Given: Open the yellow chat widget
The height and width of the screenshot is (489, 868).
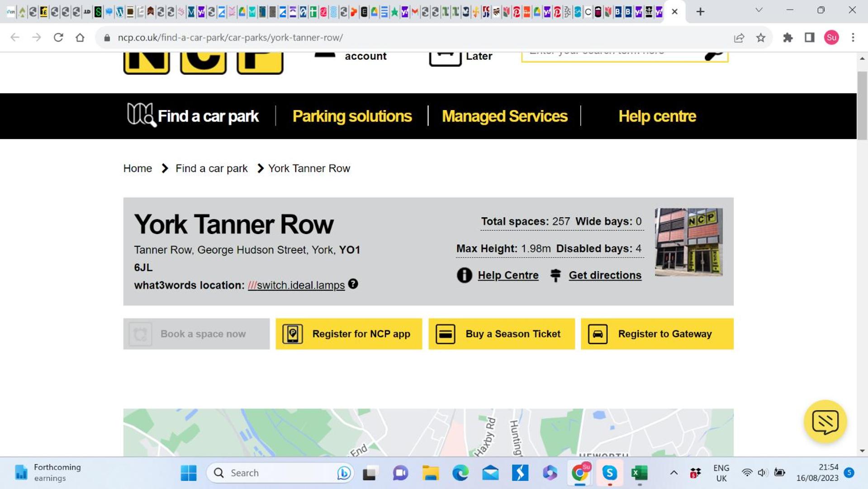Looking at the screenshot, I should click(x=825, y=422).
